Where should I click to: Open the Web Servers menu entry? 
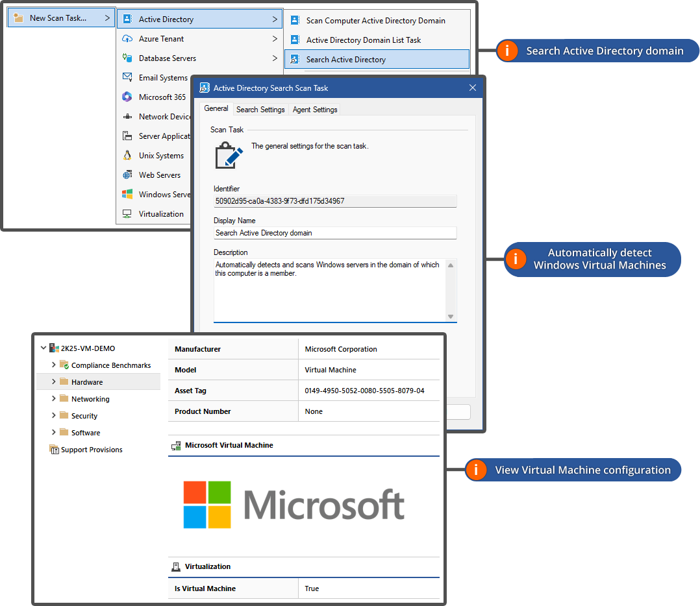(x=154, y=175)
